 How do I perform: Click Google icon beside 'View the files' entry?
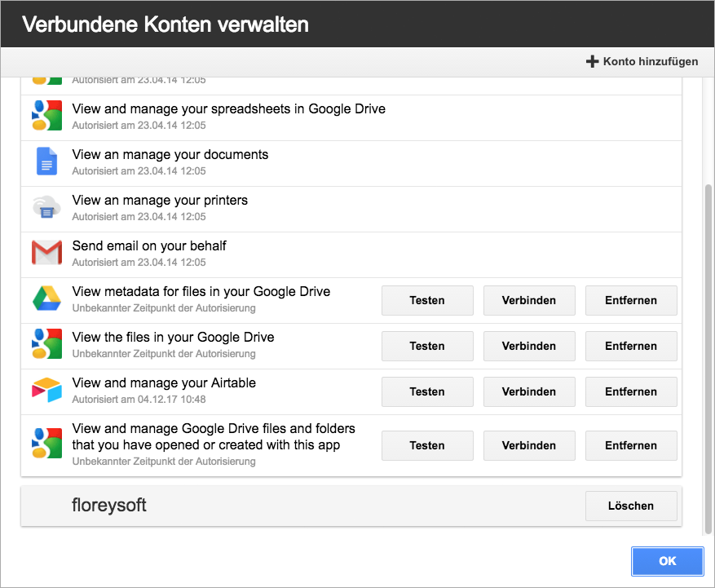(46, 343)
